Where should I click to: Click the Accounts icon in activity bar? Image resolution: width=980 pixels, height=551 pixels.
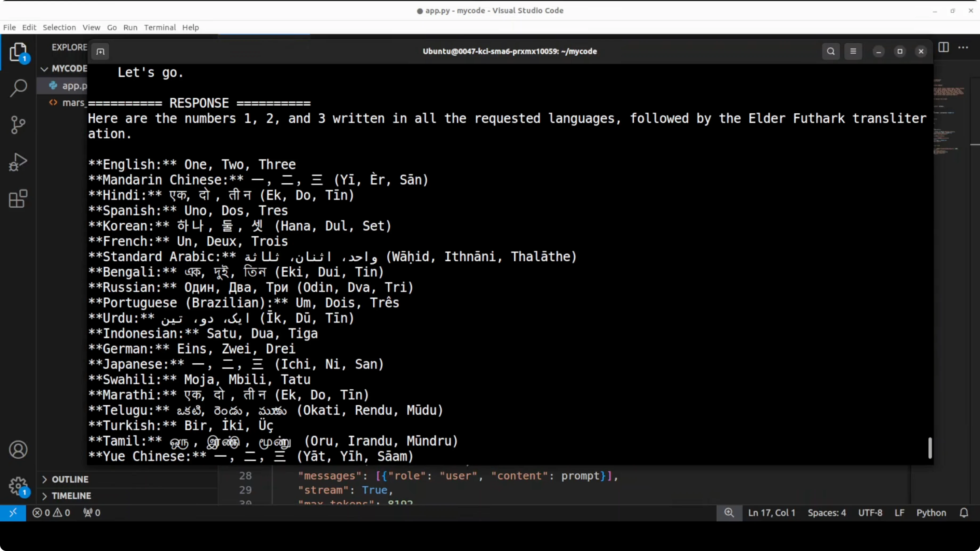click(18, 450)
